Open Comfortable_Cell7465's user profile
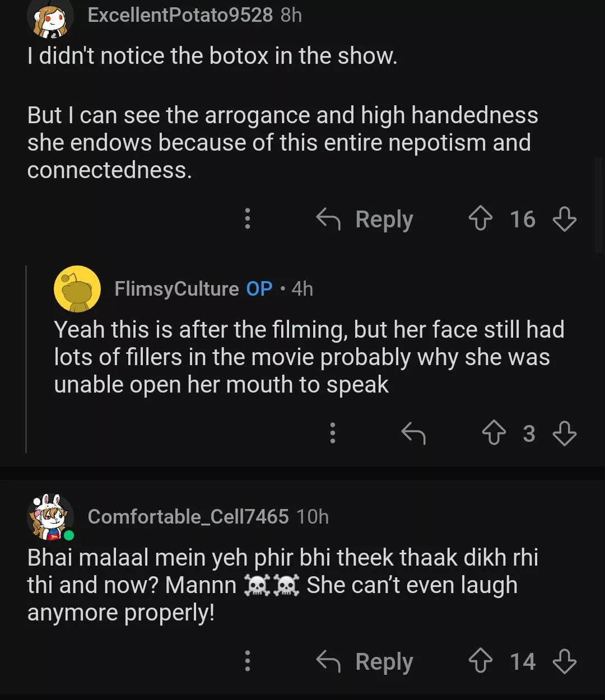This screenshot has width=605, height=700. [x=188, y=516]
